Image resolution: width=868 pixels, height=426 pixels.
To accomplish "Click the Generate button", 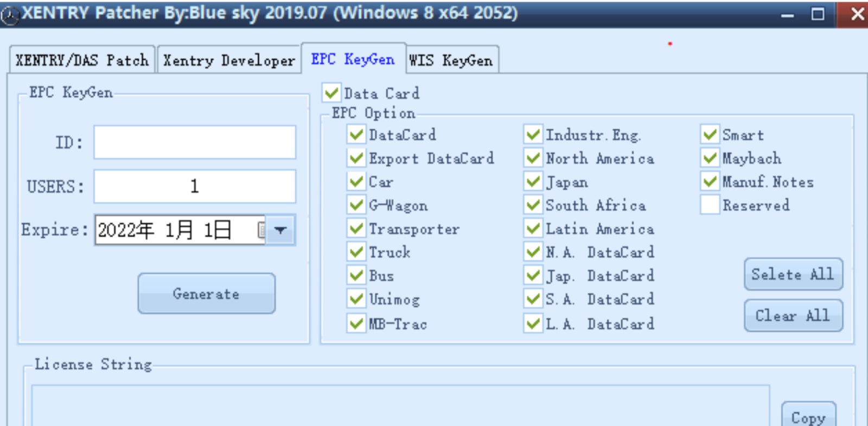I will coord(206,293).
